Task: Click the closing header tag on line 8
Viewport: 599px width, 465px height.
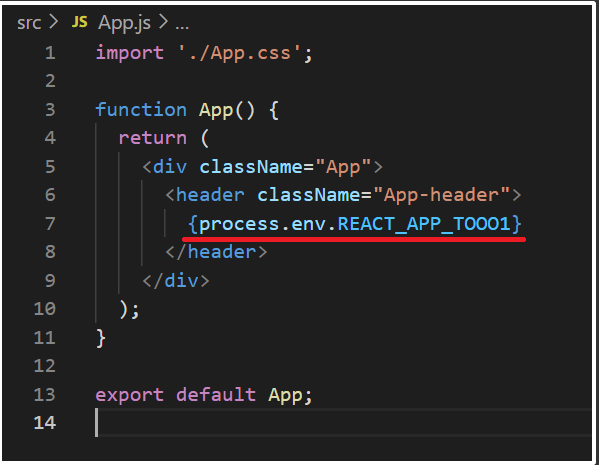Action: tap(216, 252)
